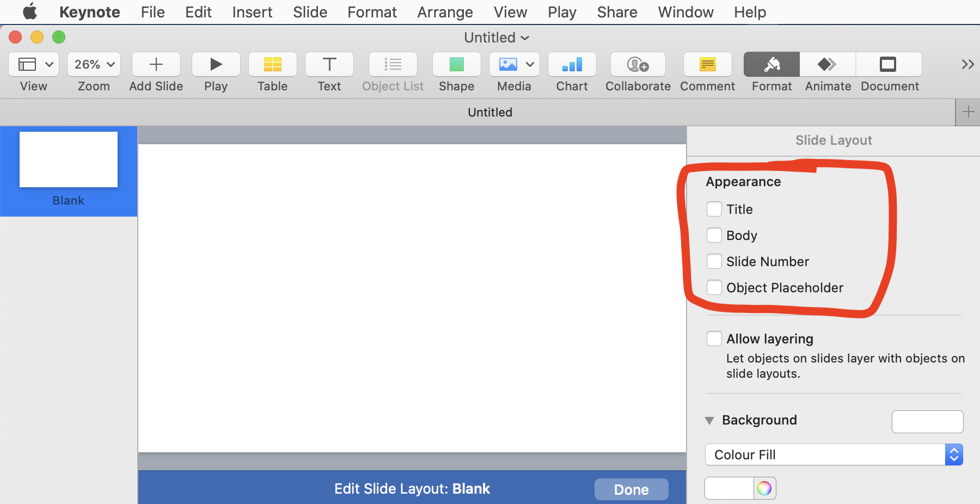Image resolution: width=980 pixels, height=504 pixels.
Task: Open the Keynote menu
Action: point(90,12)
